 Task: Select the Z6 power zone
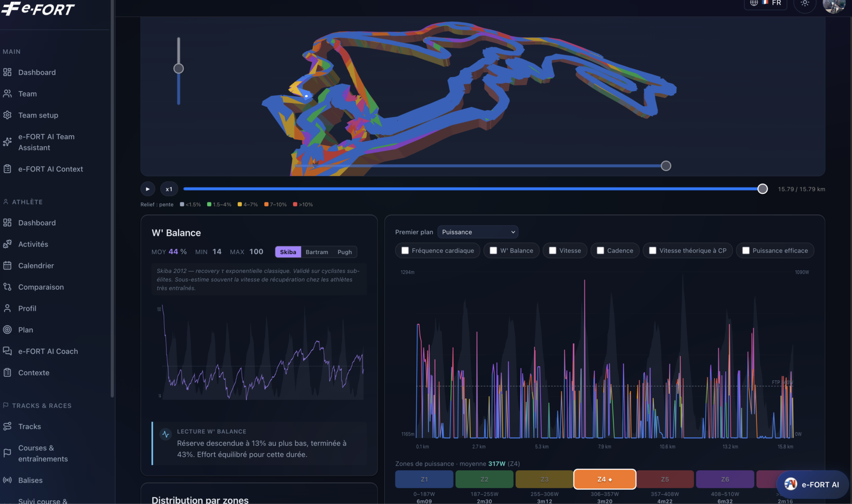pos(725,479)
